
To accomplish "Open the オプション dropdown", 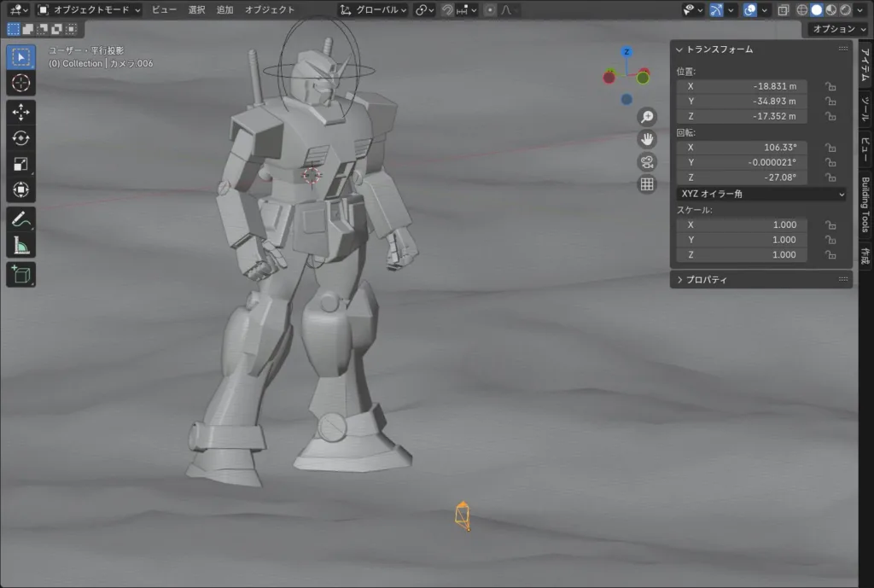I will point(839,29).
